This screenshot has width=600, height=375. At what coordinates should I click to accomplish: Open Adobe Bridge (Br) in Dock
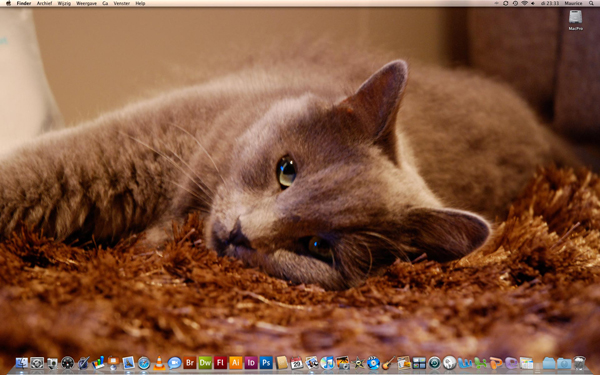click(190, 362)
